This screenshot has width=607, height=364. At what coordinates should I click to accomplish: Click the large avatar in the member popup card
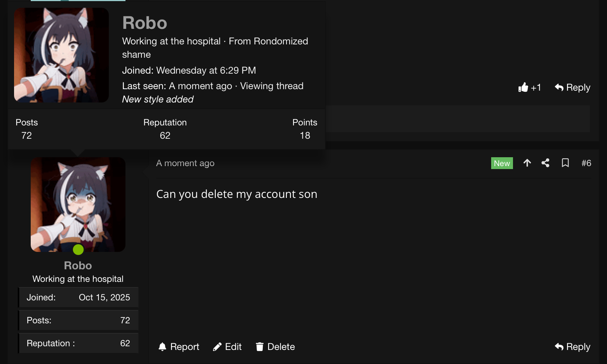(61, 55)
